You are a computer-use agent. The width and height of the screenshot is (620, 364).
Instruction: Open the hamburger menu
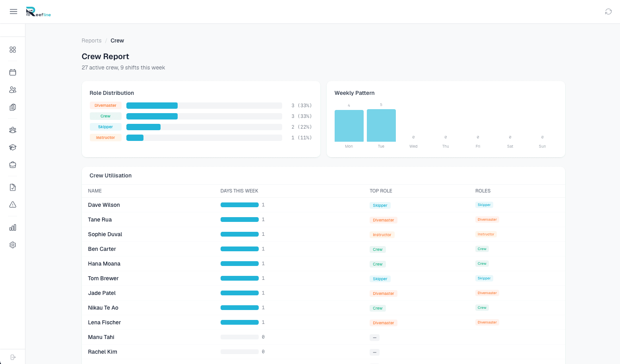pyautogui.click(x=14, y=12)
